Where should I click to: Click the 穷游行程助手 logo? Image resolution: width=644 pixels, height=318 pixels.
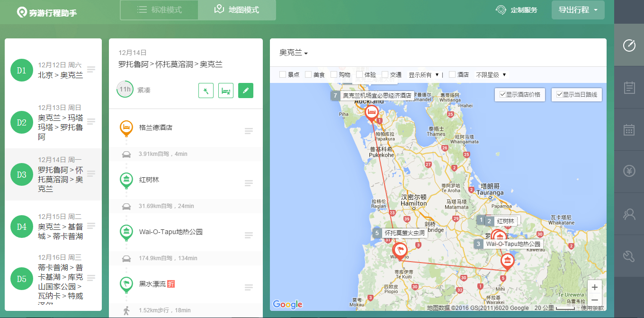(x=47, y=13)
